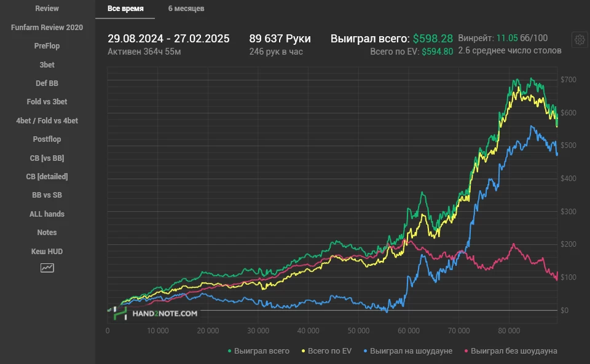Click the chart icon below Кеш HUD

47,268
